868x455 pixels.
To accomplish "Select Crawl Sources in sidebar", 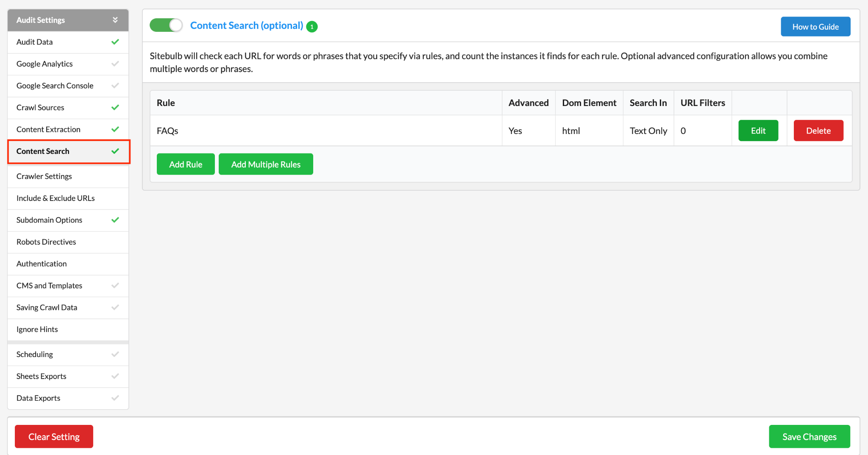I will click(68, 108).
